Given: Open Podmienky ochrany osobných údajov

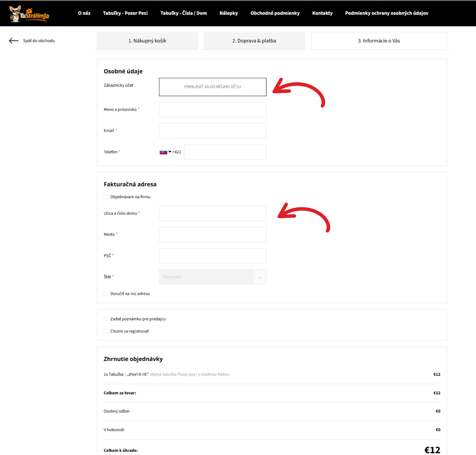Looking at the screenshot, I should 387,13.
